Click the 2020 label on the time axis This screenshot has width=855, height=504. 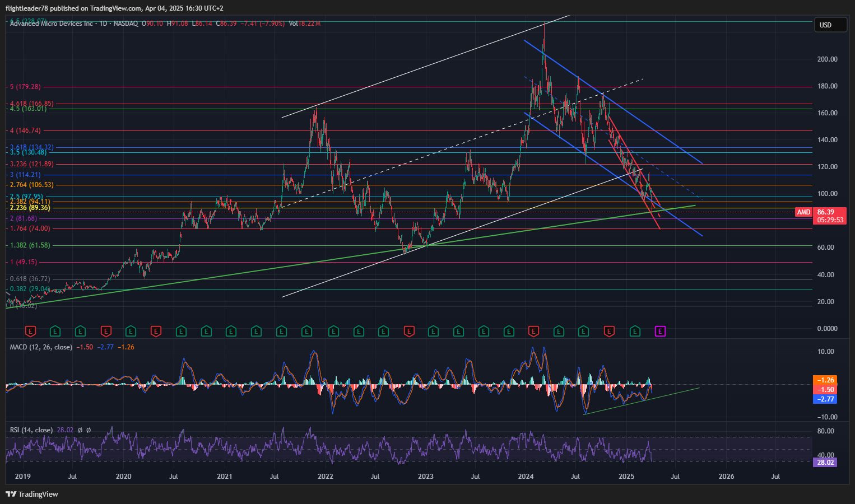[123, 477]
